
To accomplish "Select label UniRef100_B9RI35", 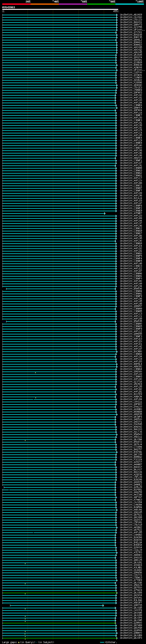I will point(131,37).
